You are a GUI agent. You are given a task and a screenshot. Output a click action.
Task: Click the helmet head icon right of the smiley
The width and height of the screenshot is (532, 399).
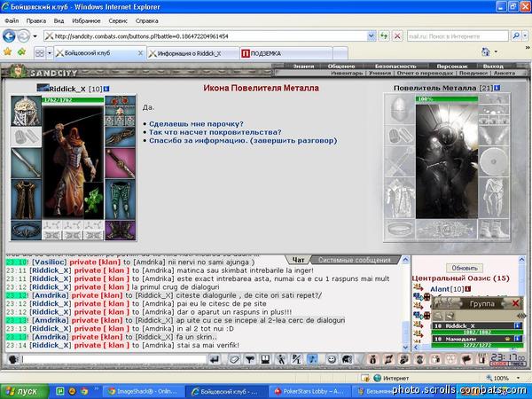pos(347,359)
